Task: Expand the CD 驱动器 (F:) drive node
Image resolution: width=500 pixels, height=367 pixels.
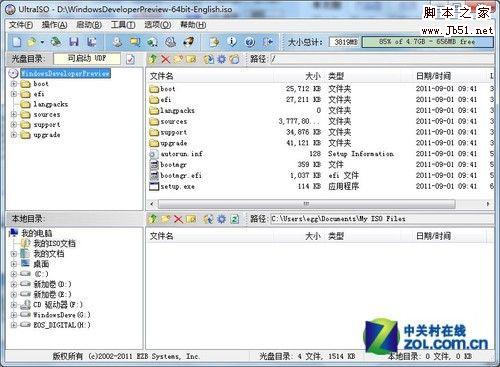Action: click(x=14, y=305)
